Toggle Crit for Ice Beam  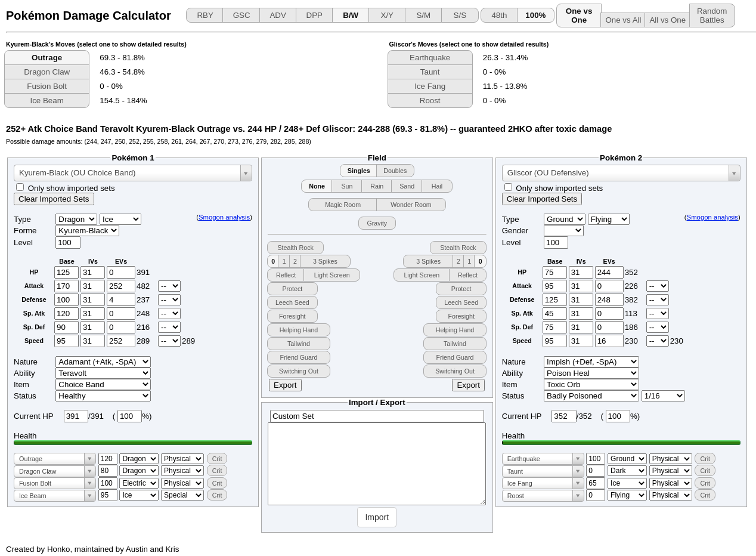(217, 495)
